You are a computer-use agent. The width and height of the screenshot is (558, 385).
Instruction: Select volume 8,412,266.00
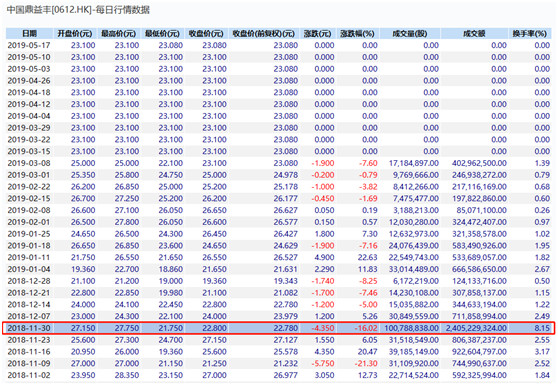pos(416,187)
